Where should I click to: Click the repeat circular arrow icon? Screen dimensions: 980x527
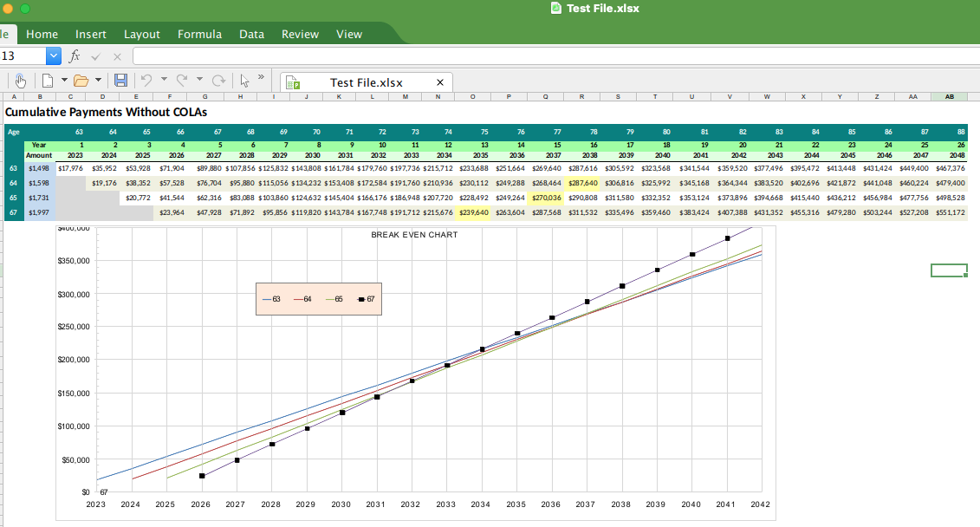(219, 81)
